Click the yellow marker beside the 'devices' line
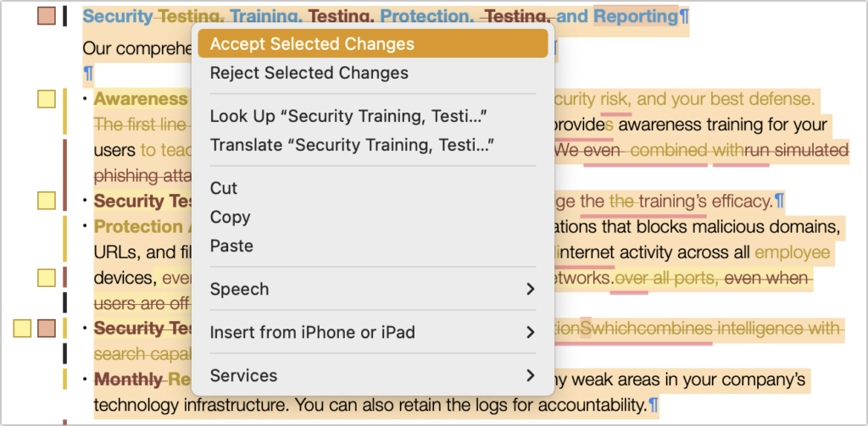Viewport: 868px width, 426px height. (x=47, y=278)
